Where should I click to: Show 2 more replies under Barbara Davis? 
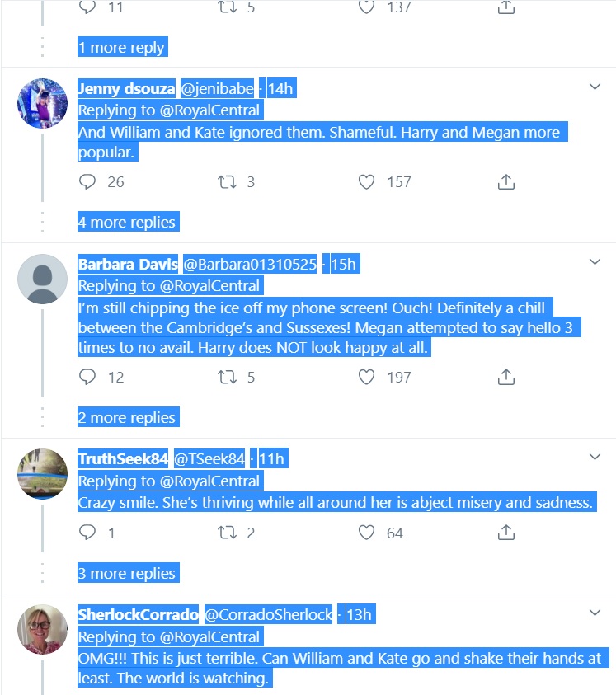tap(126, 418)
